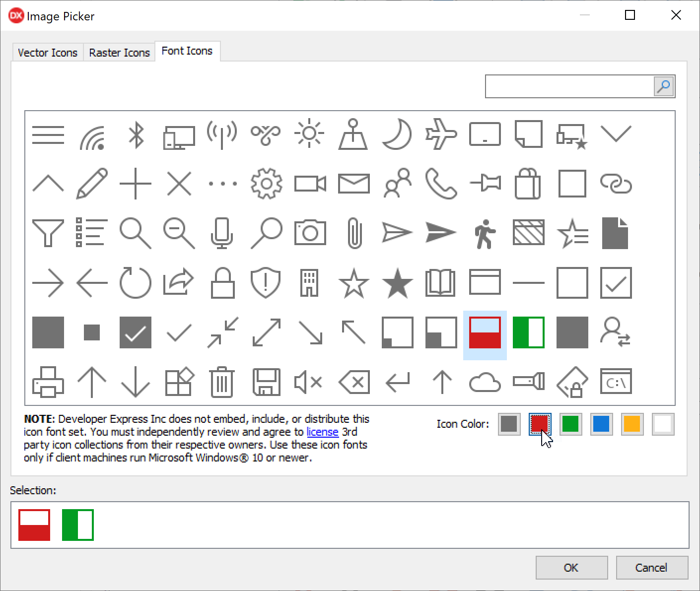
Task: Choose the padlock icon
Action: [x=222, y=283]
